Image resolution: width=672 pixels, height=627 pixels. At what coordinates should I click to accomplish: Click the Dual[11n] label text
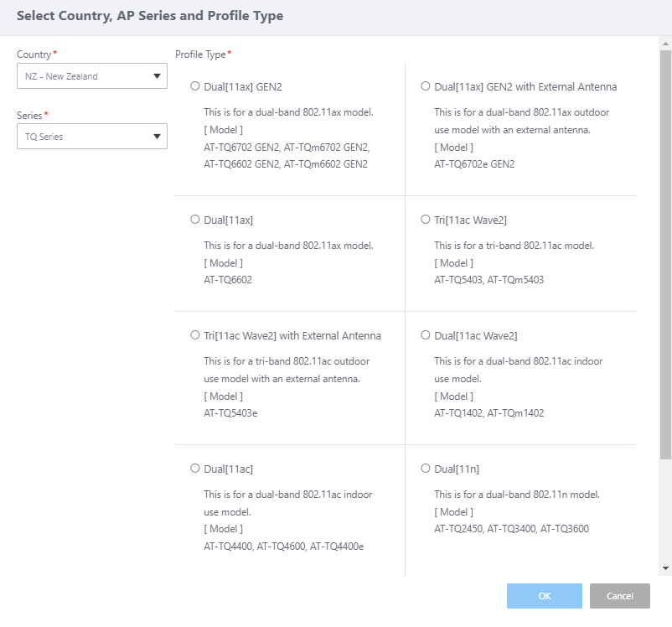(x=457, y=469)
